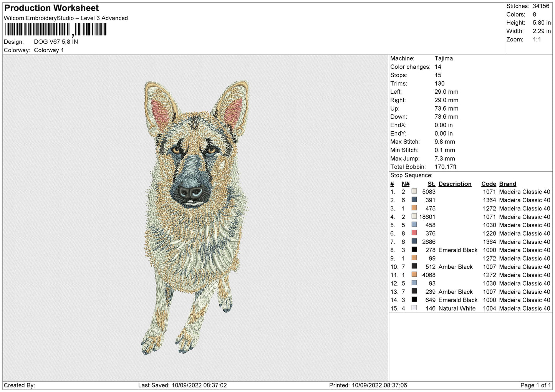The image size is (555, 392).
Task: Select the 'Colorway 1' text
Action: point(49,50)
